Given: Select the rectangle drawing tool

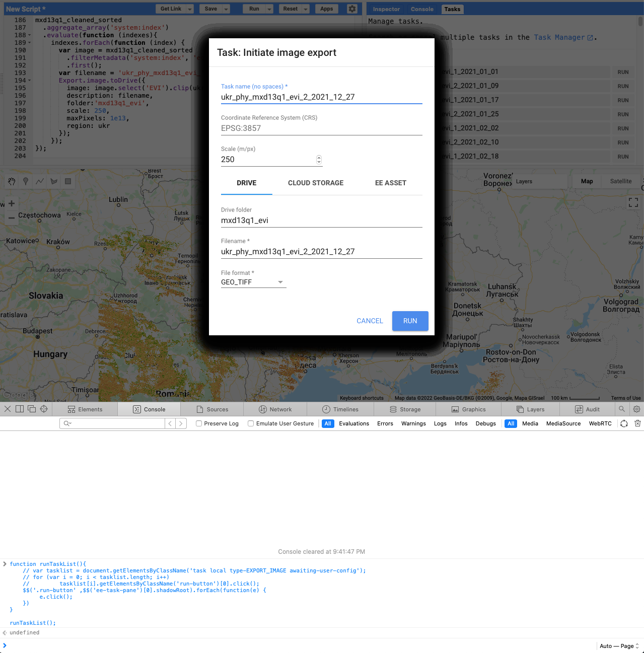Looking at the screenshot, I should coord(68,181).
